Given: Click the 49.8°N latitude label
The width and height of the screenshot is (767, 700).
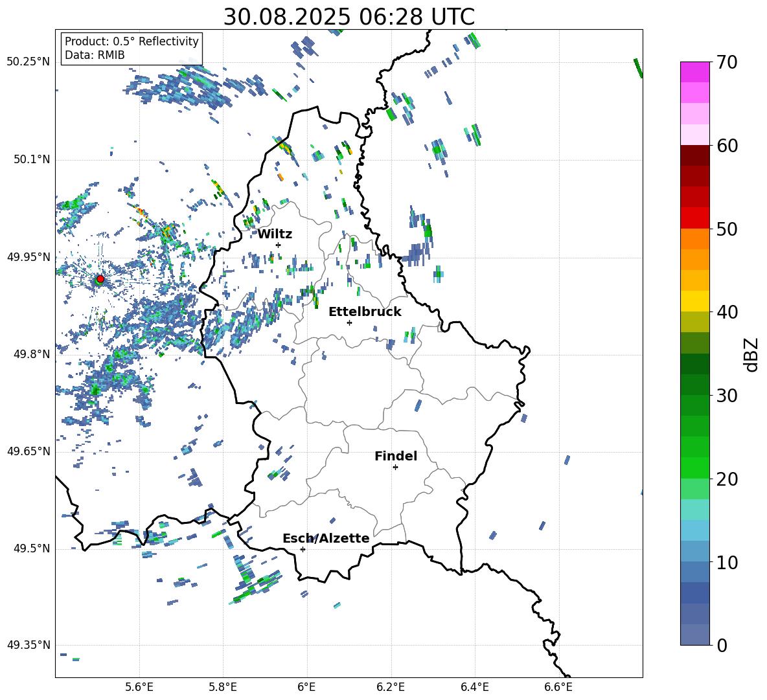Looking at the screenshot, I should tap(32, 354).
